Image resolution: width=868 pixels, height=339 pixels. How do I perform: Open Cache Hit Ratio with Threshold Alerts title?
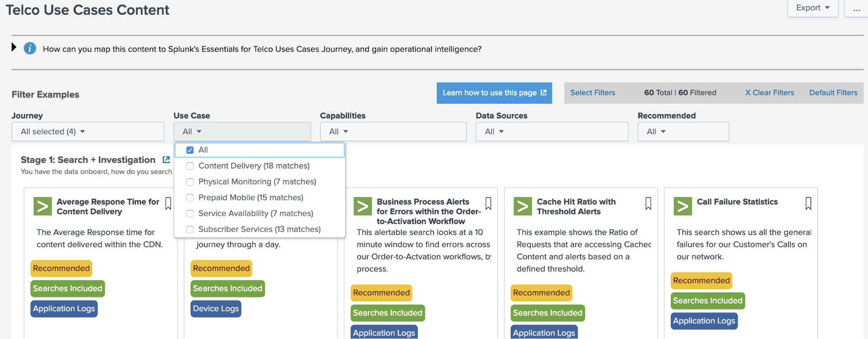[576, 207]
